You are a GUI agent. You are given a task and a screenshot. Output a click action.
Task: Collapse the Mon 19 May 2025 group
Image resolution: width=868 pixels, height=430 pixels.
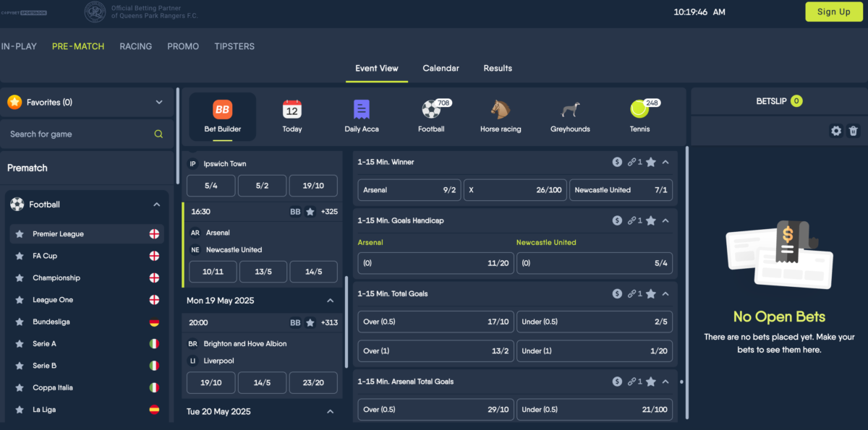point(331,301)
